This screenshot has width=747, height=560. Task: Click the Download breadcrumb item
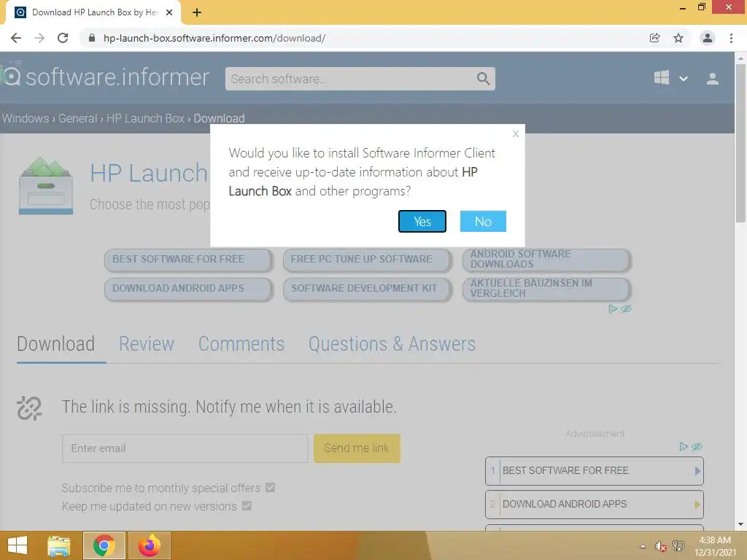point(219,118)
